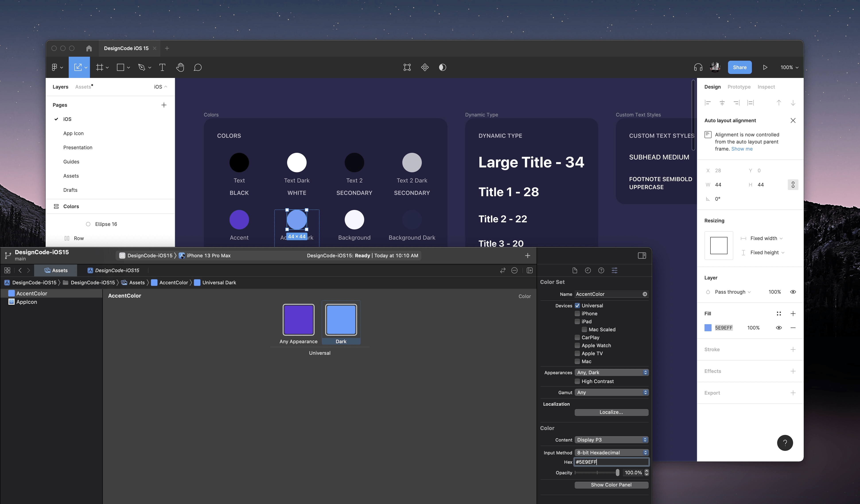The image size is (860, 504).
Task: Open the Appearances Any, Dark dropdown
Action: pyautogui.click(x=611, y=372)
